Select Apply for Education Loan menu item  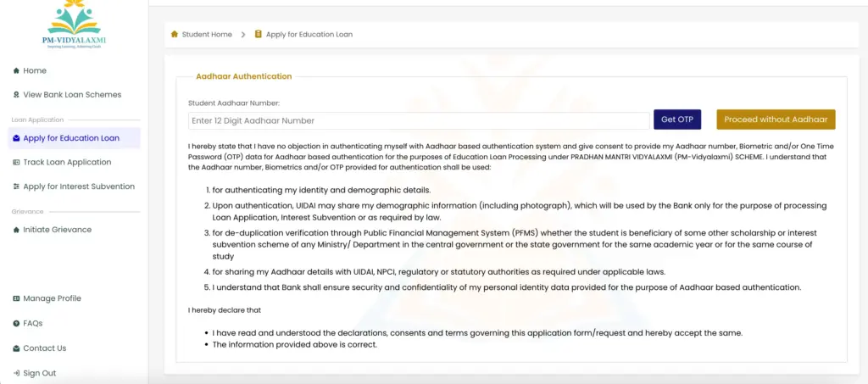[x=75, y=138]
